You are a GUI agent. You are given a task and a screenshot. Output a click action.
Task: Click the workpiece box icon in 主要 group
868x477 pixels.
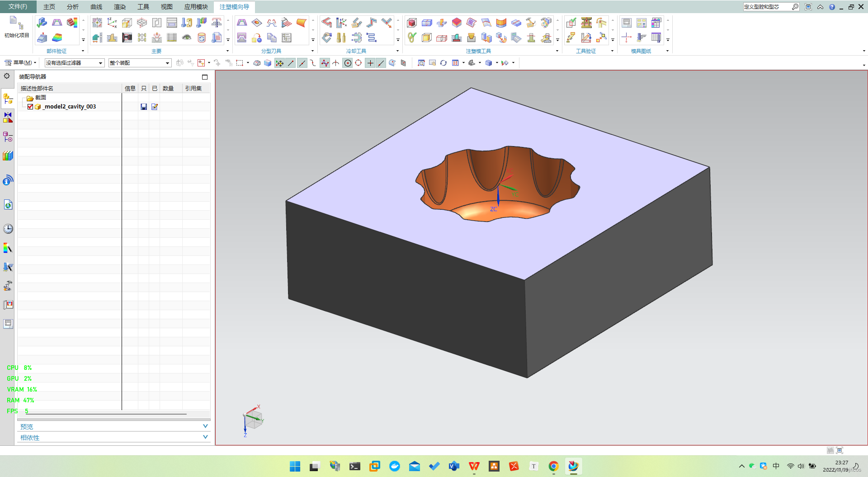(127, 23)
